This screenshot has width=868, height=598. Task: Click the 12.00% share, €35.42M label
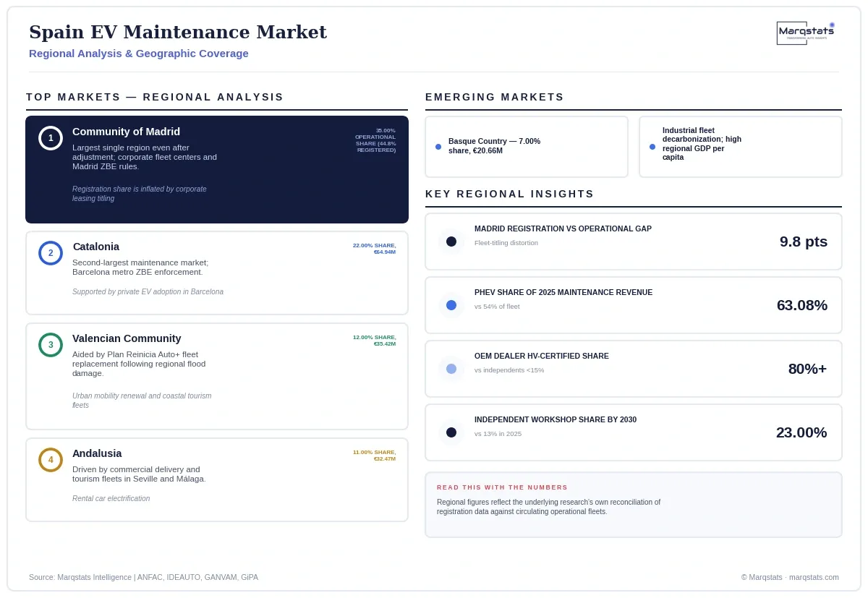[374, 341]
